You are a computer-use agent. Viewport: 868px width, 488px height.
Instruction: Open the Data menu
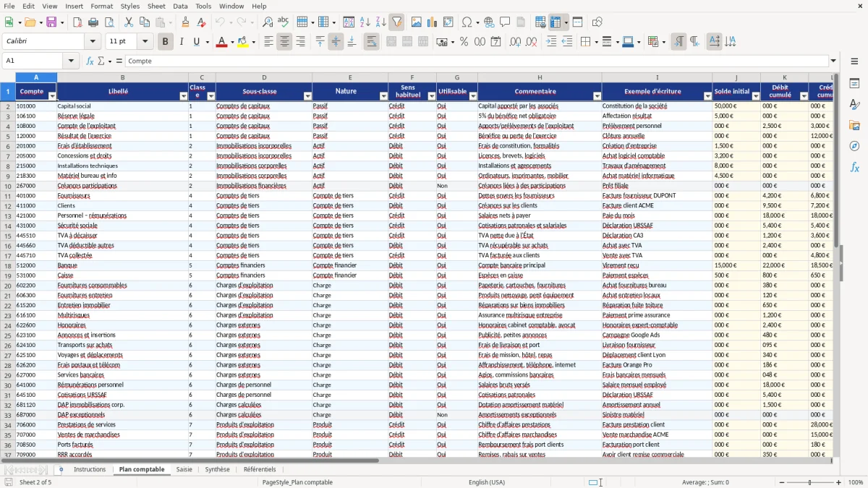180,6
